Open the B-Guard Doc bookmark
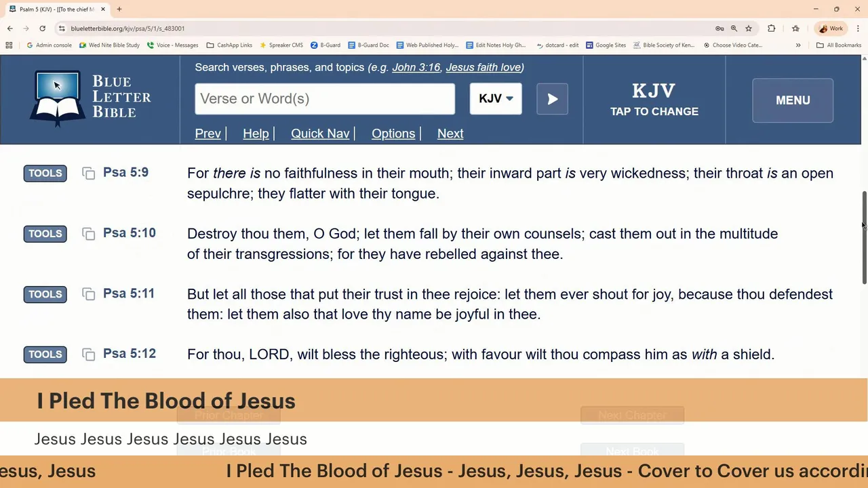868x488 pixels. tap(368, 45)
